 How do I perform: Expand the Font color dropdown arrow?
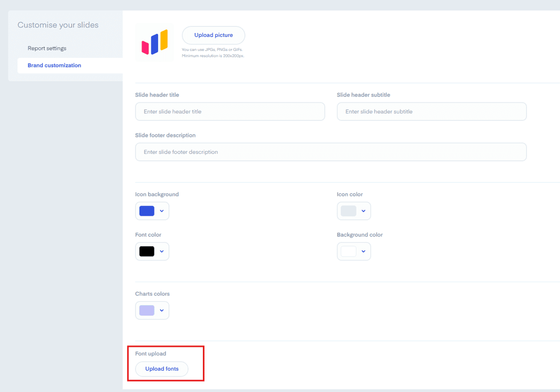point(162,252)
